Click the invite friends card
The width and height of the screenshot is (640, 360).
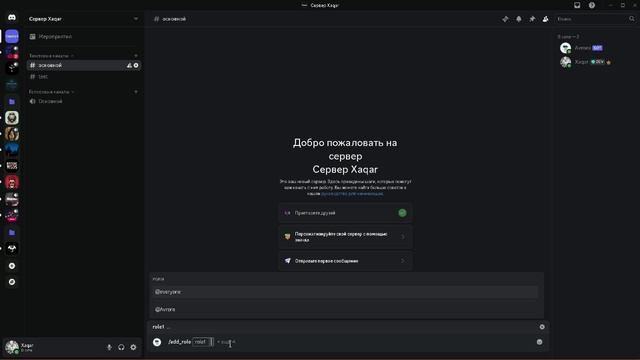tap(345, 213)
